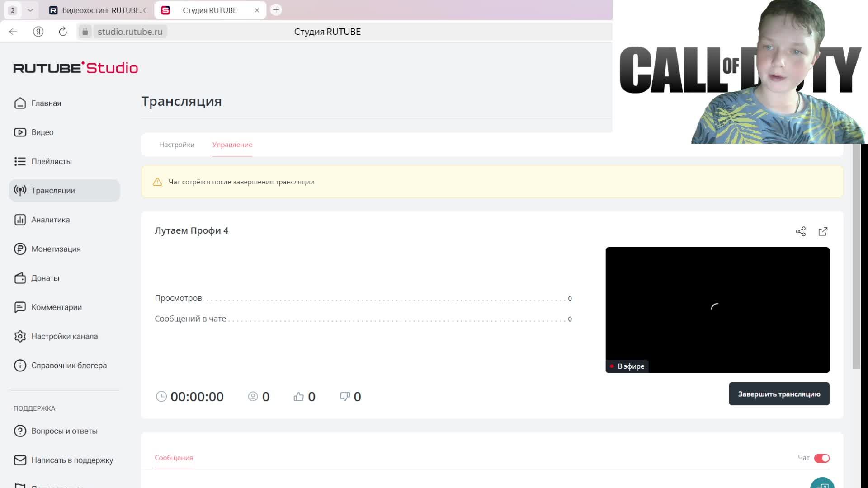The image size is (868, 488).
Task: Toggle the Чат switch off
Action: coord(821,458)
